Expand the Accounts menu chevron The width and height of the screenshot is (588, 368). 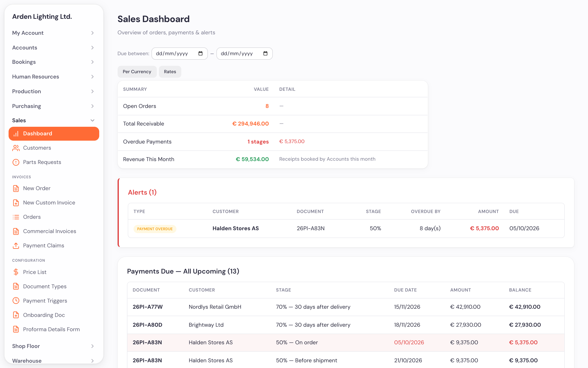coord(92,48)
